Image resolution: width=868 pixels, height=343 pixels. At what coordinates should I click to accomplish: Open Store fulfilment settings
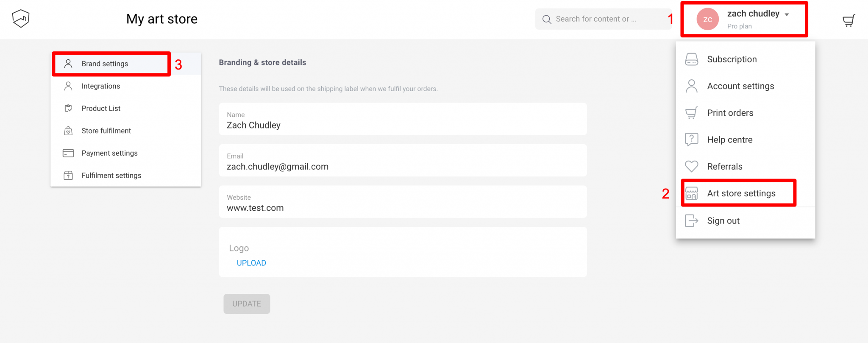[x=106, y=131]
